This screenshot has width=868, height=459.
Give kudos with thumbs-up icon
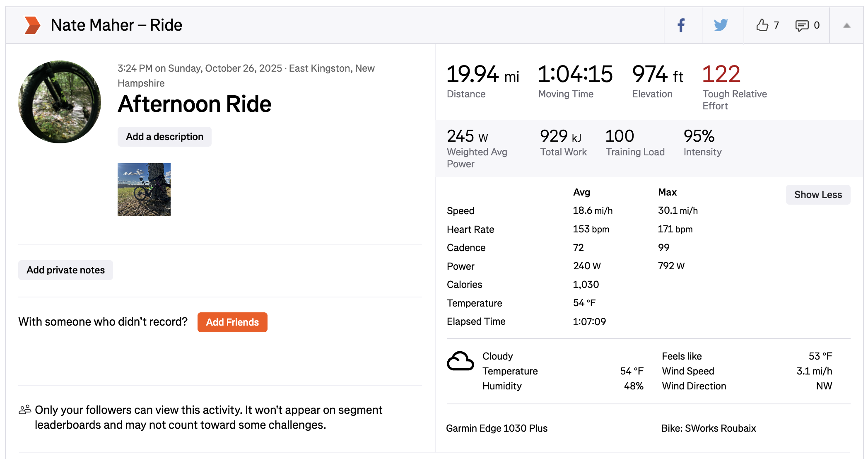[762, 25]
